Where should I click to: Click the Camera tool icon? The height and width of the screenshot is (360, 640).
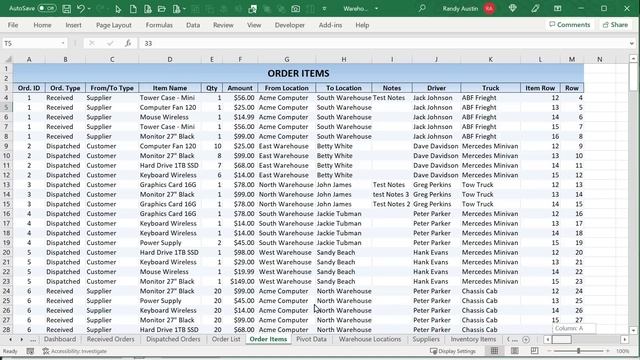coord(296,9)
